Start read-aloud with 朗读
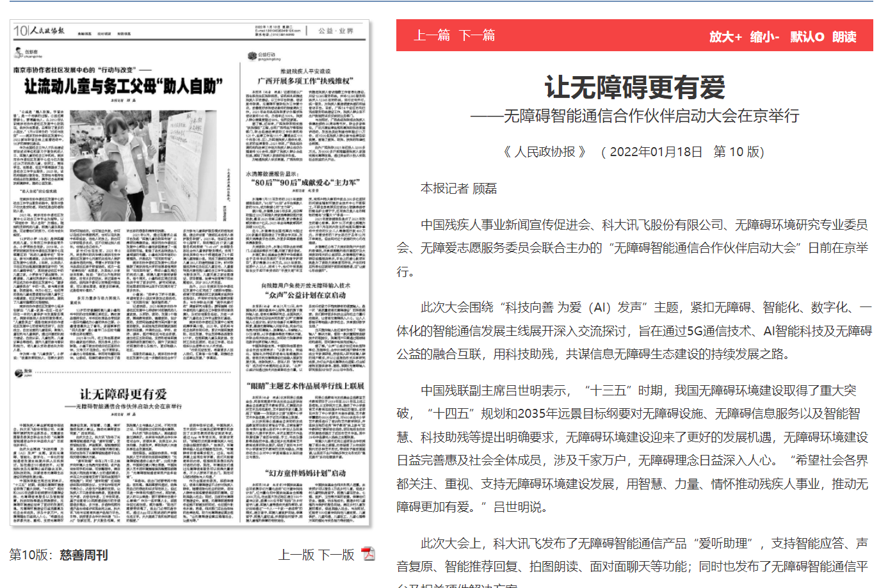The height and width of the screenshot is (588, 888). [x=844, y=36]
